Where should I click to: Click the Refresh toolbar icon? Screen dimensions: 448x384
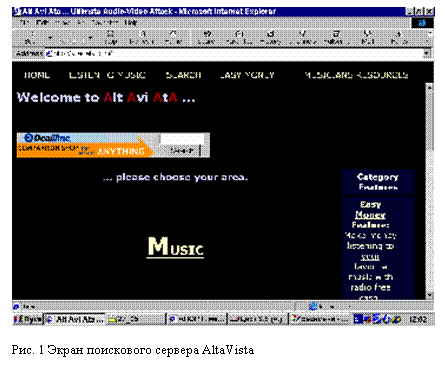(142, 38)
